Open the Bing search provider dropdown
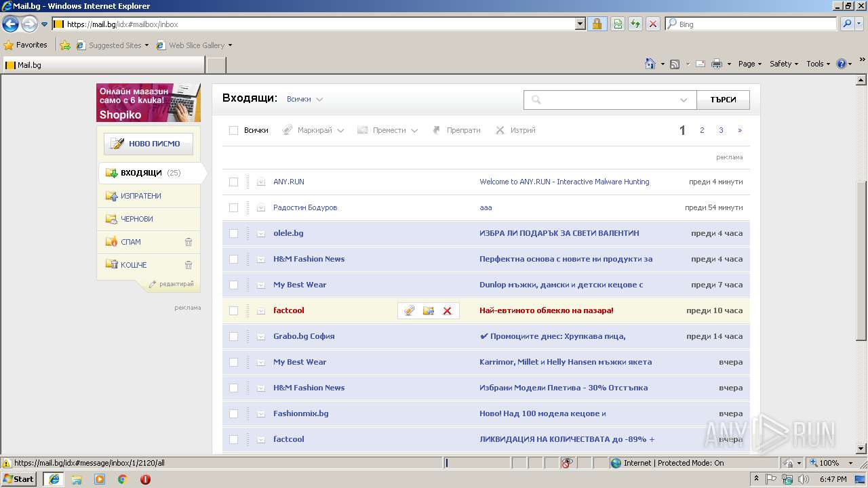868x488 pixels. 859,24
